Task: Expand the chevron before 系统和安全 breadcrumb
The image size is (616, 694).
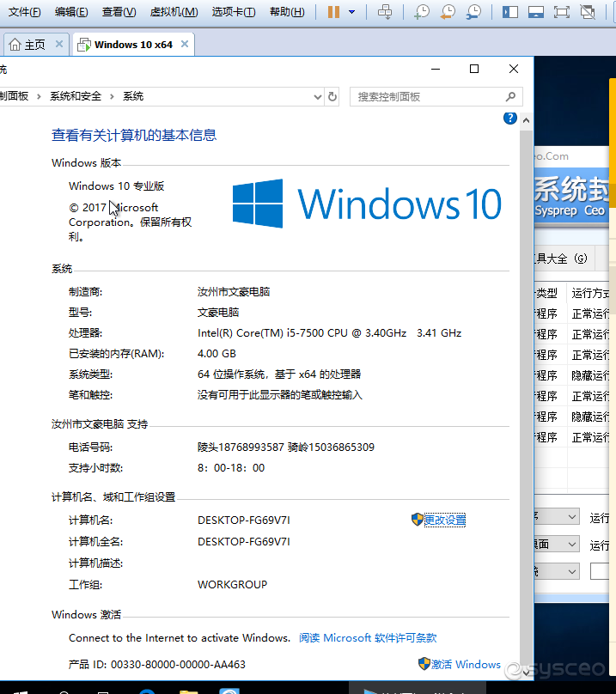Action: coord(39,96)
